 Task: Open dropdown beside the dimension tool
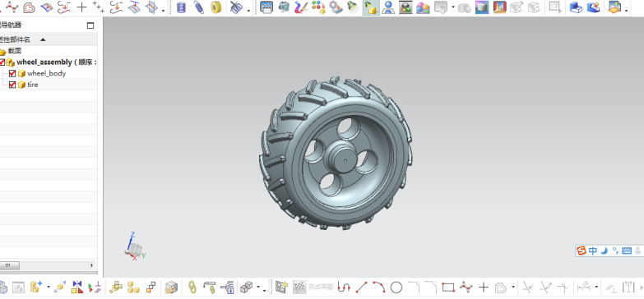[596, 287]
